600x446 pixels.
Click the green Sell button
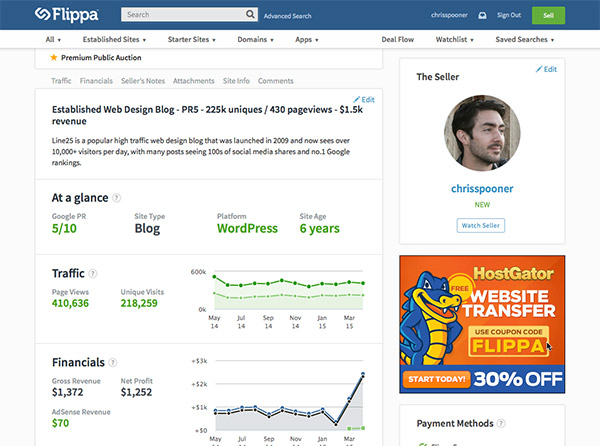click(x=548, y=15)
